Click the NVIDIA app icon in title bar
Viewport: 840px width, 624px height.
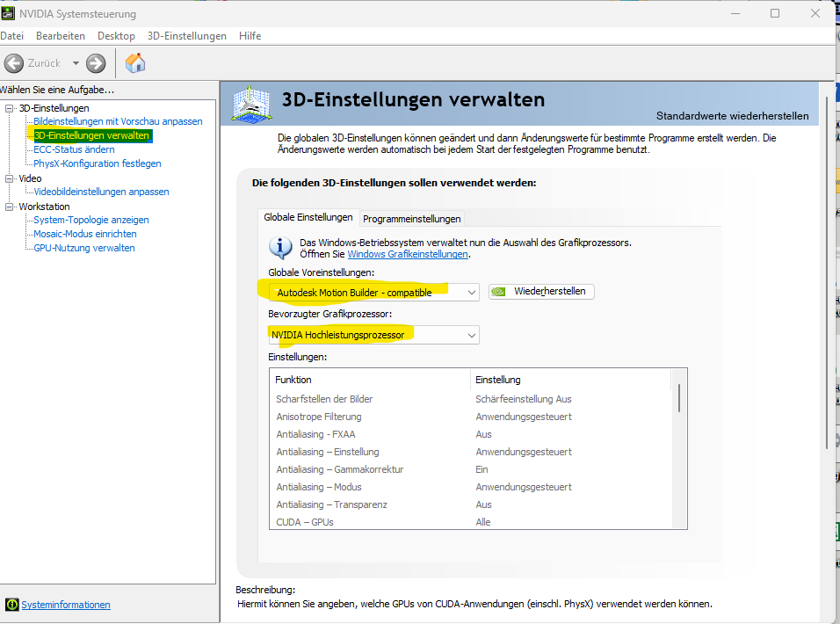coord(8,13)
